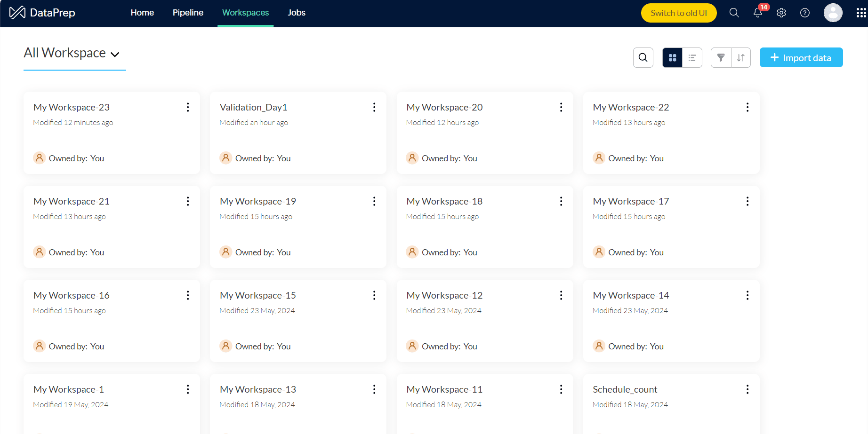Click "Modified 19 May, 2024" text
The image size is (868, 434).
point(71,405)
